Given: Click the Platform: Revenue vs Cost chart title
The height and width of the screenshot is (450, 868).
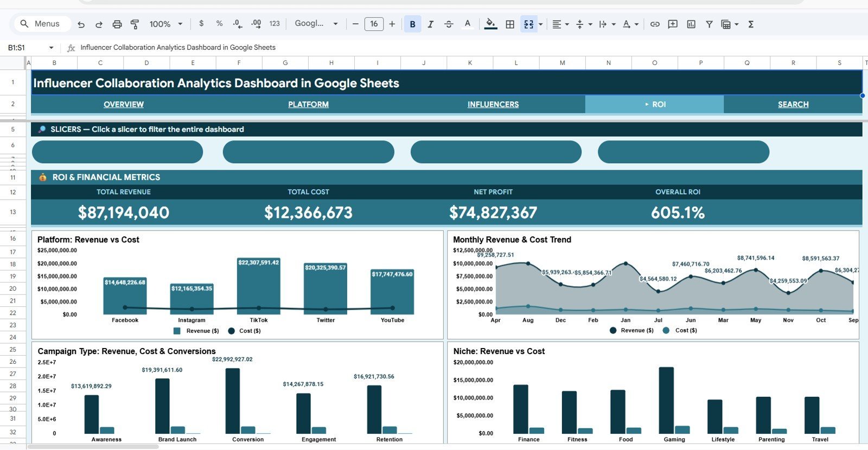Looking at the screenshot, I should click(88, 240).
